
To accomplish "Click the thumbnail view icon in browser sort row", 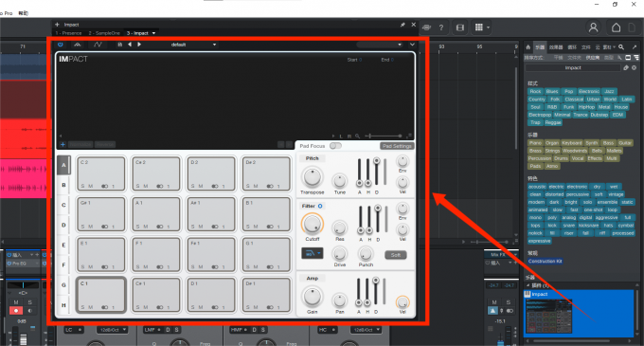I will [628, 58].
